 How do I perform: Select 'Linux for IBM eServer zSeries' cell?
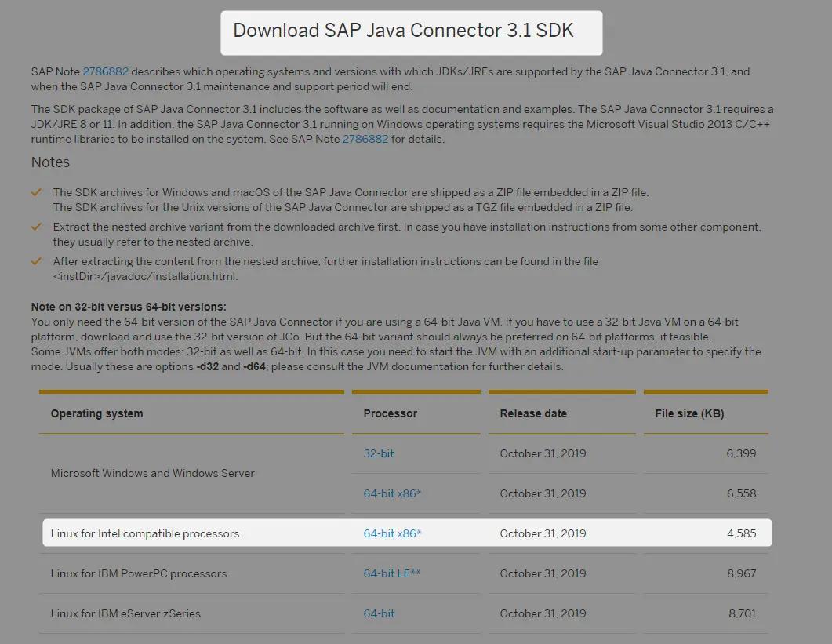(x=125, y=613)
